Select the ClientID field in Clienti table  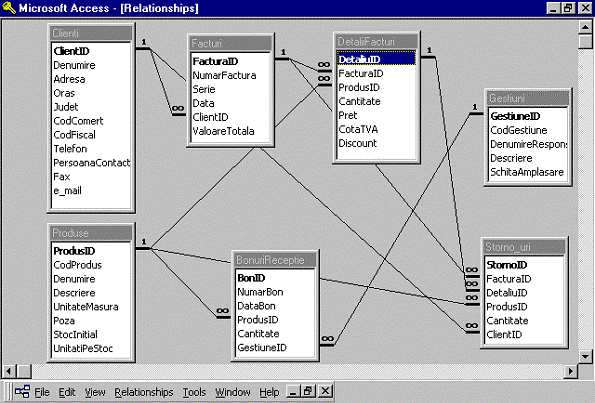point(91,51)
